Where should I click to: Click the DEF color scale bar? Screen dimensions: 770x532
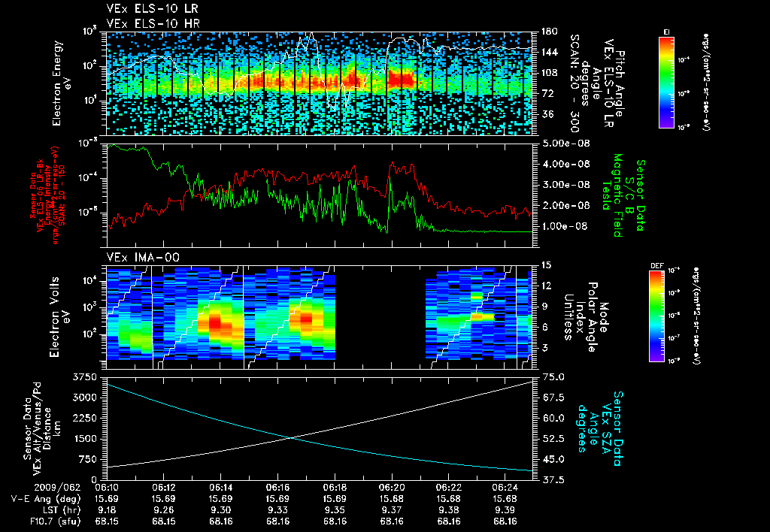coord(657,316)
